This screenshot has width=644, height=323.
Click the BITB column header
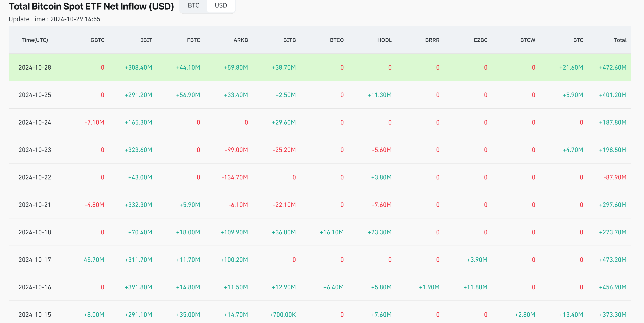(x=289, y=40)
